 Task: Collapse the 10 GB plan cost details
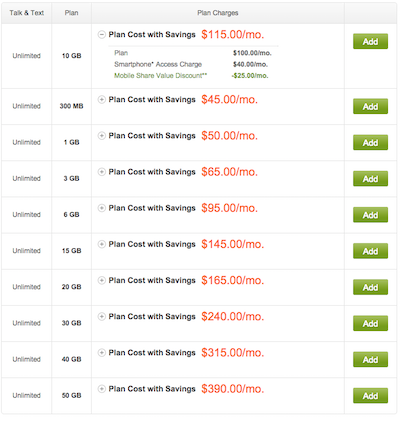[102, 34]
